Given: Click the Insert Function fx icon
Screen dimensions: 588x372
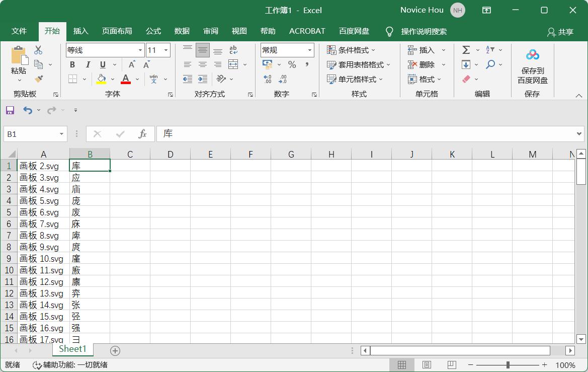Looking at the screenshot, I should (142, 134).
